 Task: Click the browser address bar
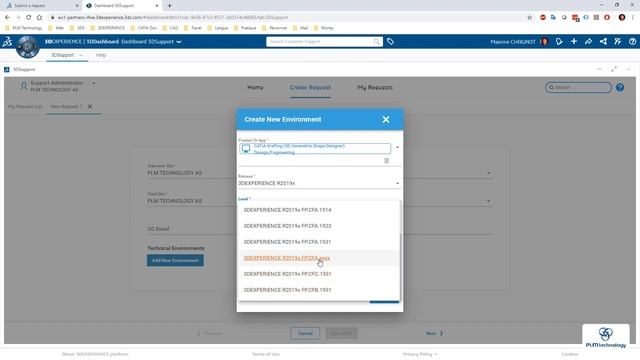click(286, 18)
